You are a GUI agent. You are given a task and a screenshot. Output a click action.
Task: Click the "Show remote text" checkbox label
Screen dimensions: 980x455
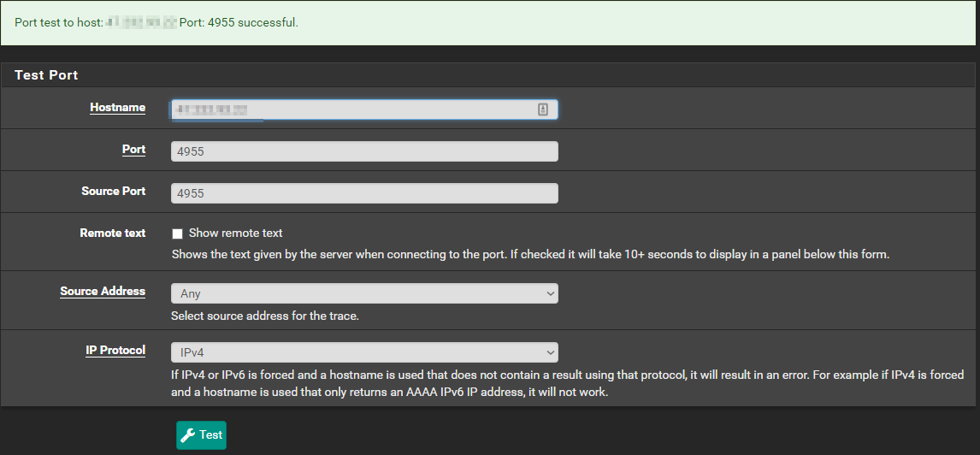(x=235, y=233)
